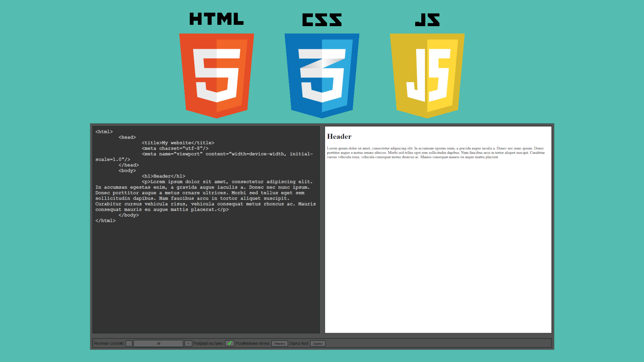Click the yellow JS shield logo
The image size is (644, 362).
tap(427, 76)
